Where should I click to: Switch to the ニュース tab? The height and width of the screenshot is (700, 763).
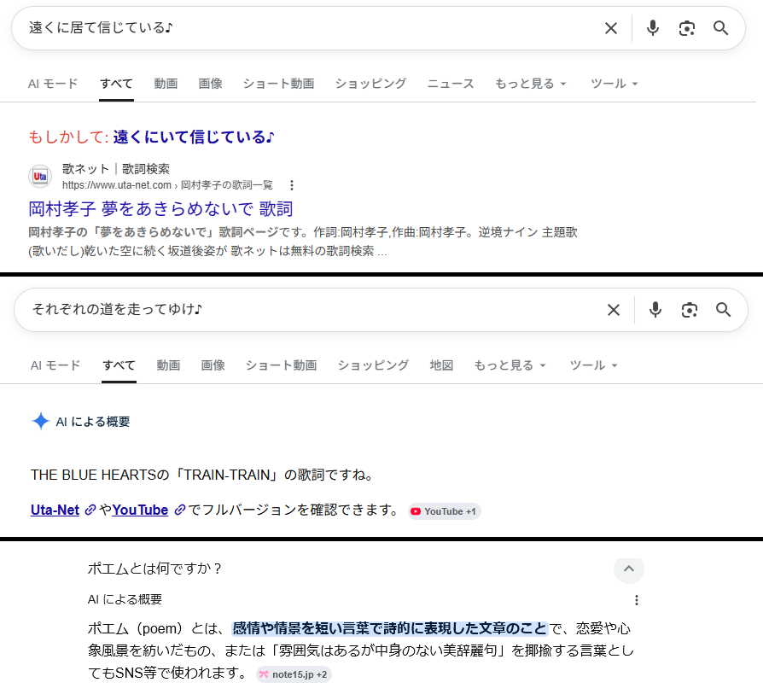(451, 84)
